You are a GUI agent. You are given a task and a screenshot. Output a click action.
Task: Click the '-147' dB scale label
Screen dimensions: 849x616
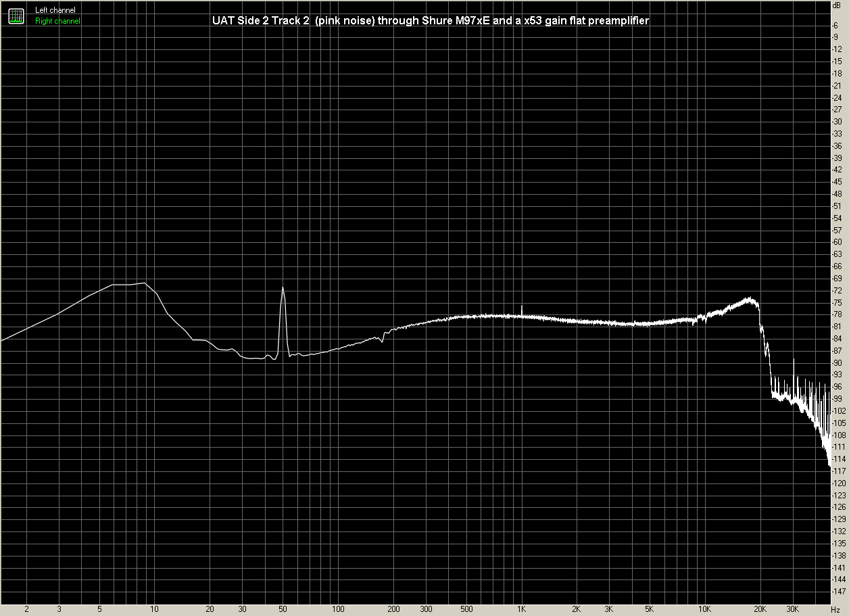838,592
